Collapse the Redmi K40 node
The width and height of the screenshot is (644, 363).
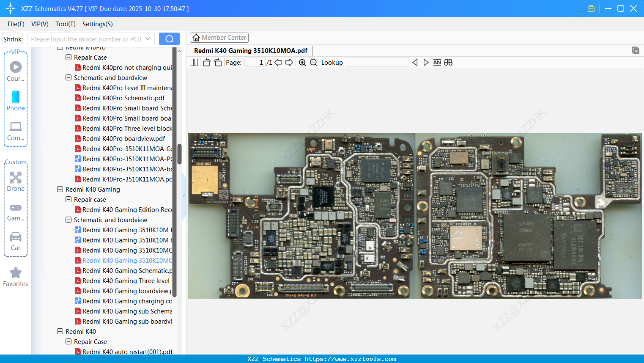pos(60,332)
